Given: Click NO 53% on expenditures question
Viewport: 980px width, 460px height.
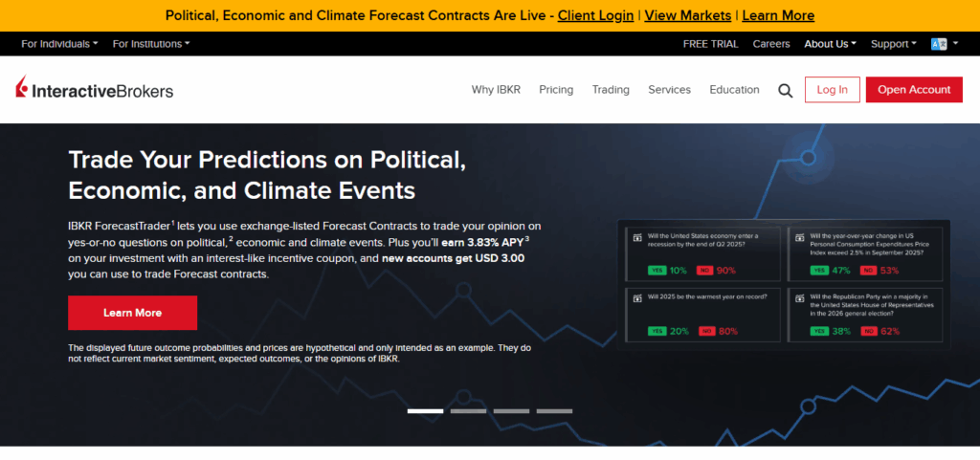Looking at the screenshot, I should 880,271.
